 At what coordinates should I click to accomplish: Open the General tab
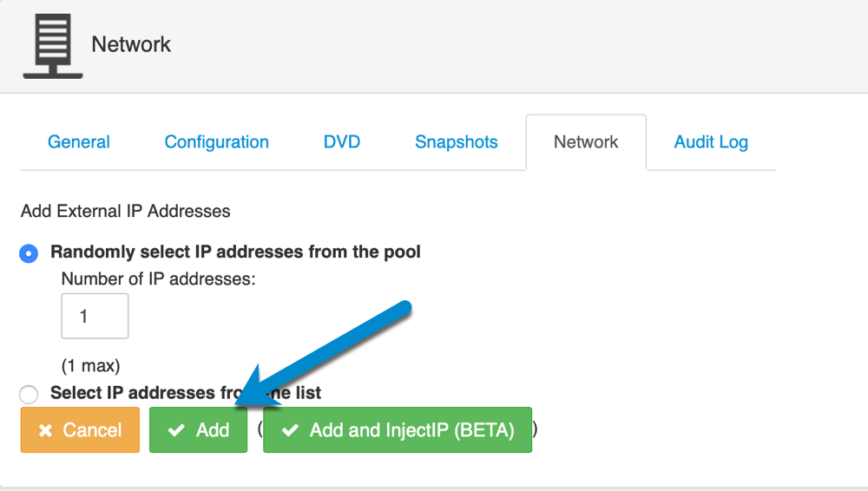[79, 142]
